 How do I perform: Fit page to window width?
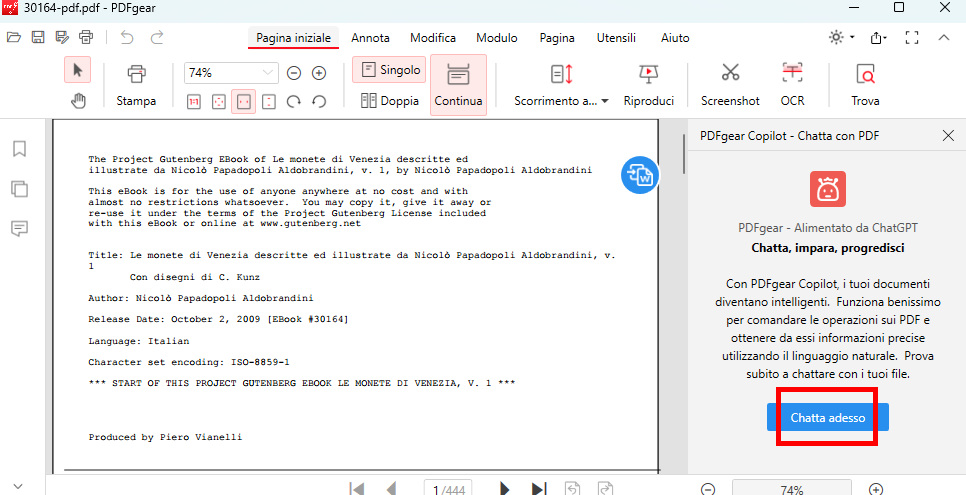243,102
